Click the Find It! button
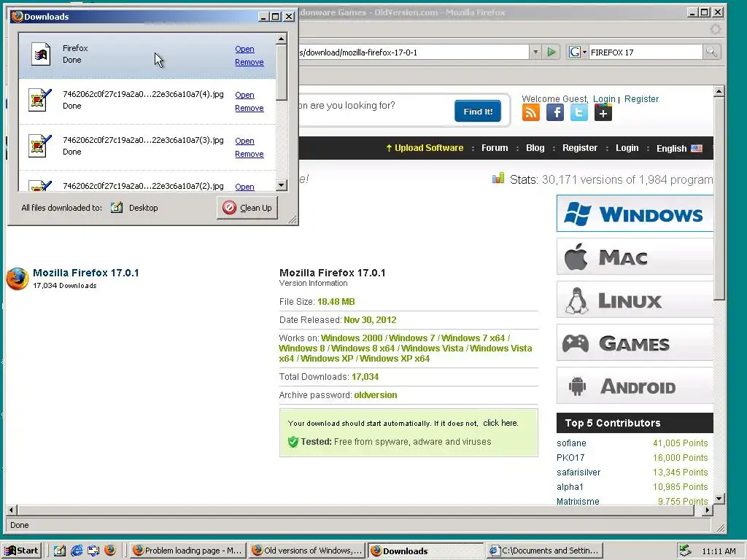Viewport: 747px width, 560px height. (477, 112)
